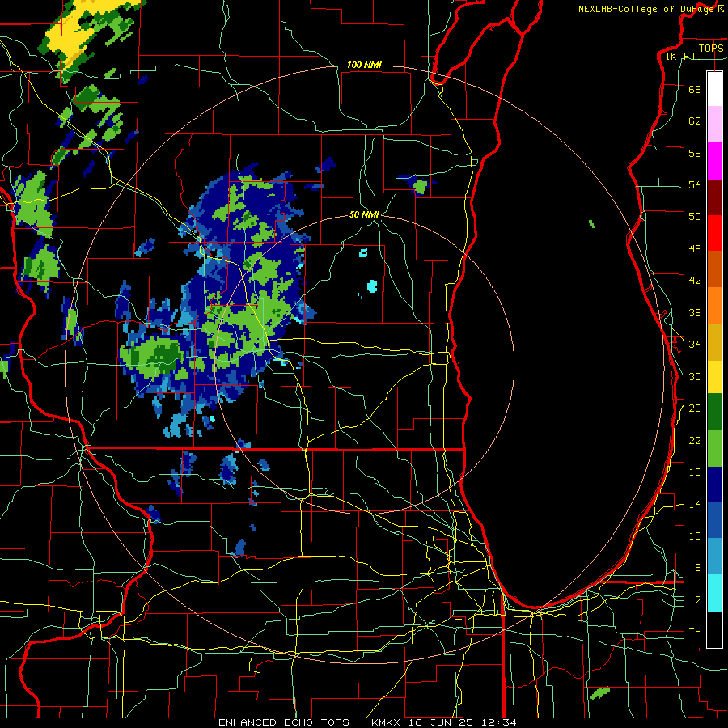
Task: Click the legend value "10"
Action: (x=695, y=535)
